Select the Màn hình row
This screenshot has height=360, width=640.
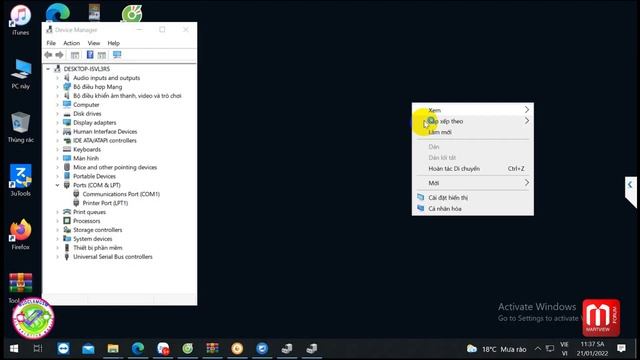click(x=81, y=158)
